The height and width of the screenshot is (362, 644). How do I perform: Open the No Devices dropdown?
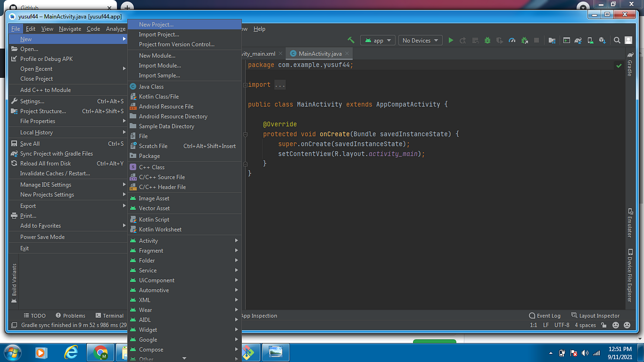coord(420,40)
